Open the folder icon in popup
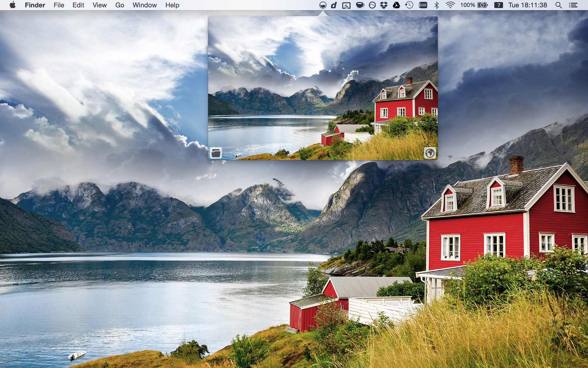This screenshot has width=588, height=368. tap(216, 153)
